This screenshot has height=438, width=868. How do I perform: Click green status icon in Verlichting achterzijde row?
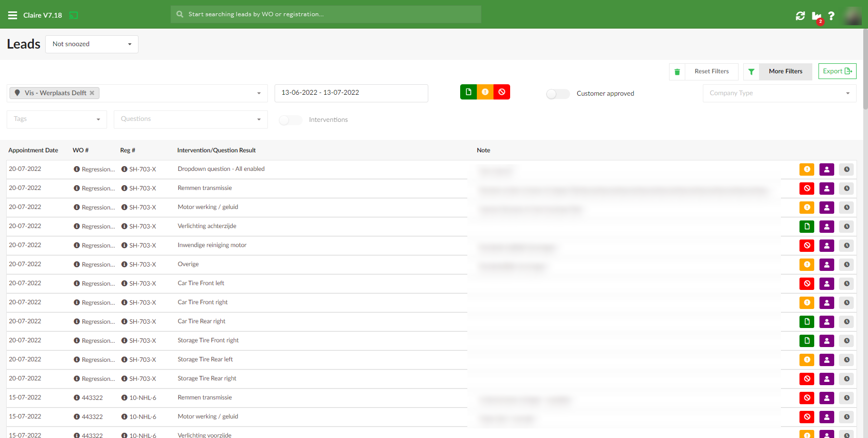(807, 227)
